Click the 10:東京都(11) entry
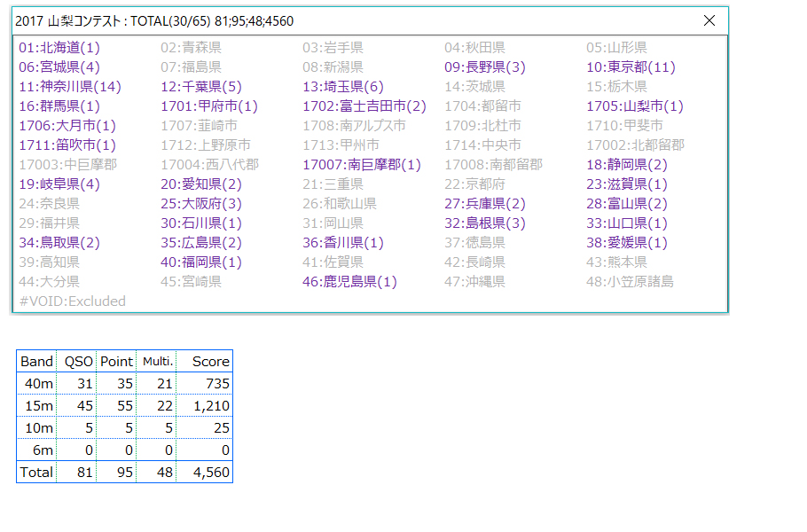This screenshot has height=532, width=807. [631, 67]
